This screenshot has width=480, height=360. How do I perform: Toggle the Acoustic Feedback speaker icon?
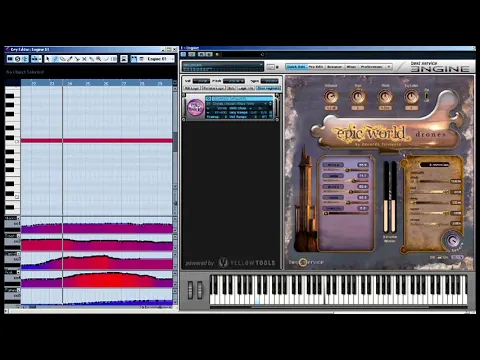pyautogui.click(x=17, y=59)
